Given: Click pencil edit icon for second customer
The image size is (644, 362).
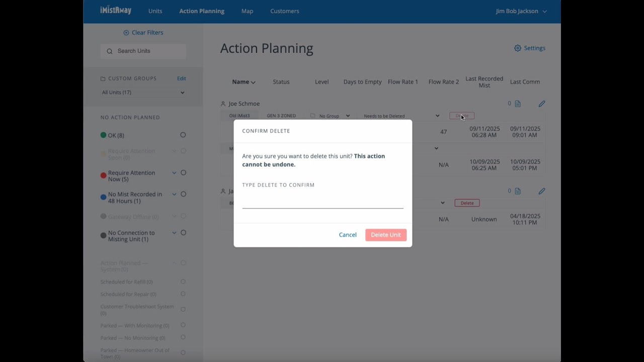Looking at the screenshot, I should coord(542,191).
